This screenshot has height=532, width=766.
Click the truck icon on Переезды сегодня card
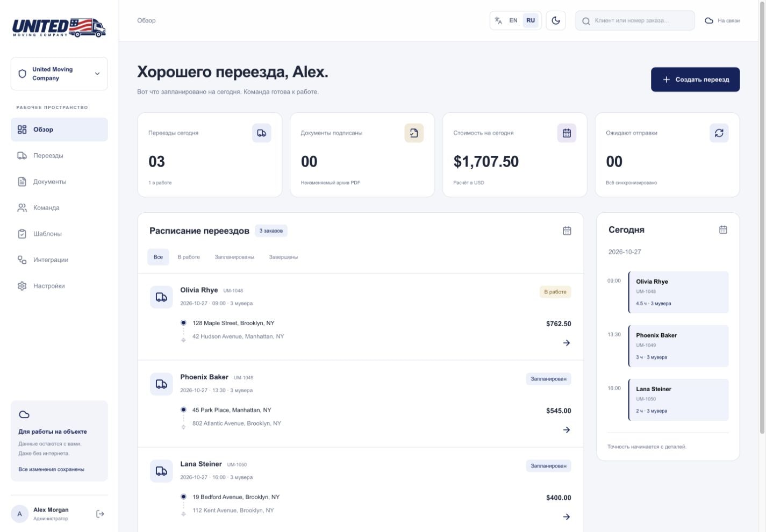pyautogui.click(x=262, y=133)
